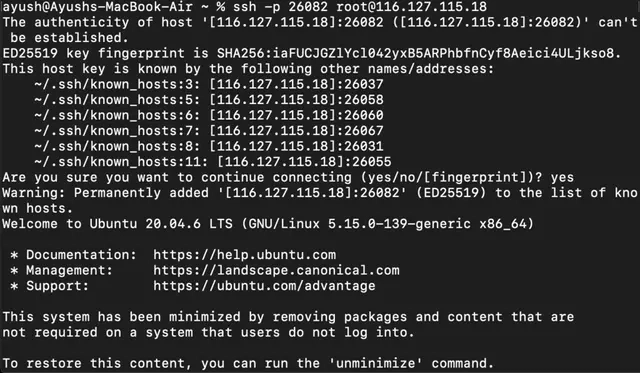Click the typed 'yes' response after the prompt
The width and height of the screenshot is (640, 373).
coord(562,178)
